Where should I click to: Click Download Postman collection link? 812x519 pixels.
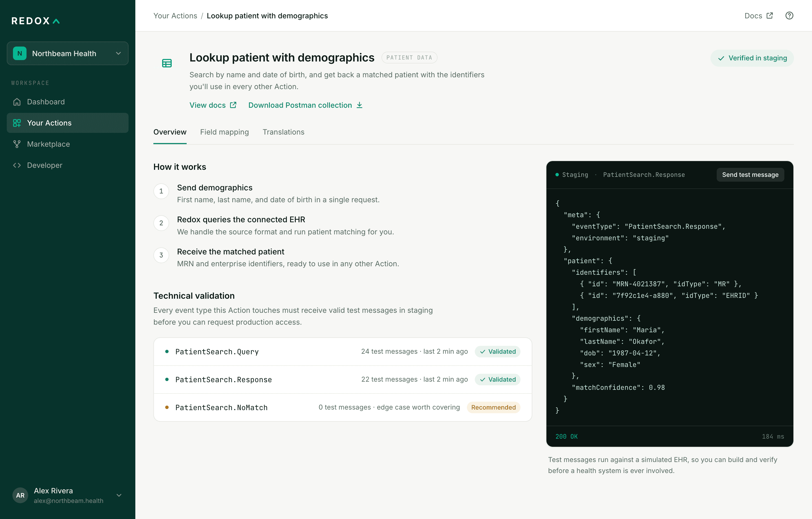click(x=305, y=105)
